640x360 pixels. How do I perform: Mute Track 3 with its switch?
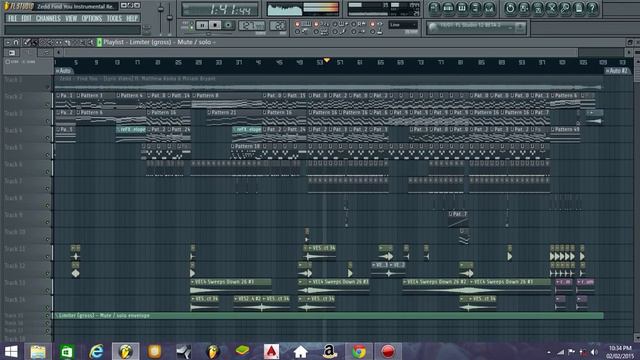coord(47,121)
